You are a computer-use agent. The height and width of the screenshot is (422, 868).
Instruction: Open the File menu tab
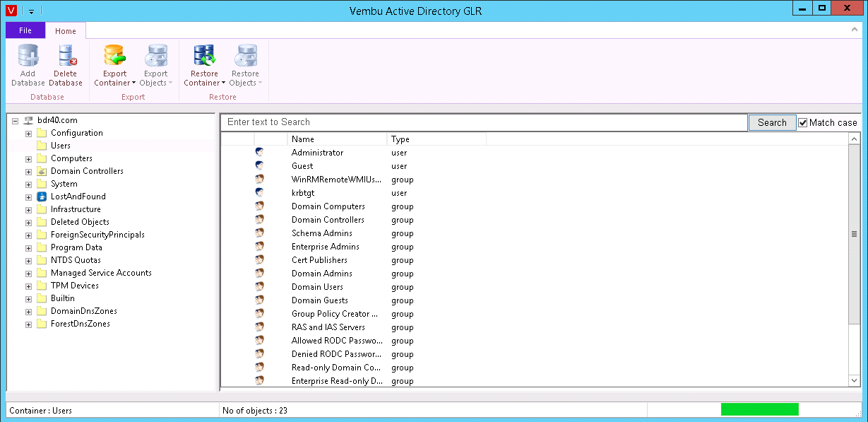pyautogui.click(x=25, y=30)
